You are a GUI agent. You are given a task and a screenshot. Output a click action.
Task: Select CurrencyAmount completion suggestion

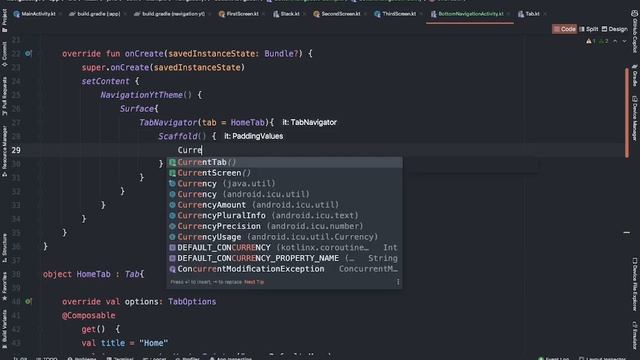coord(284,204)
